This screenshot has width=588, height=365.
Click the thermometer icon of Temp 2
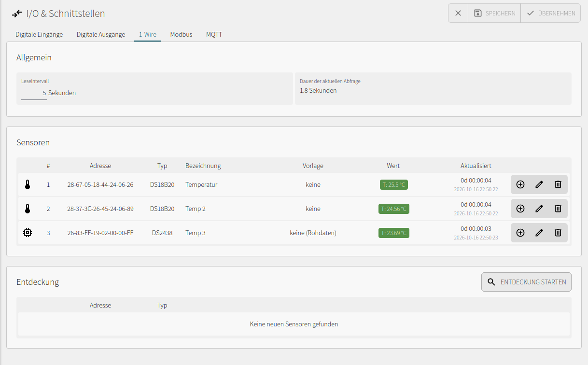[28, 209]
